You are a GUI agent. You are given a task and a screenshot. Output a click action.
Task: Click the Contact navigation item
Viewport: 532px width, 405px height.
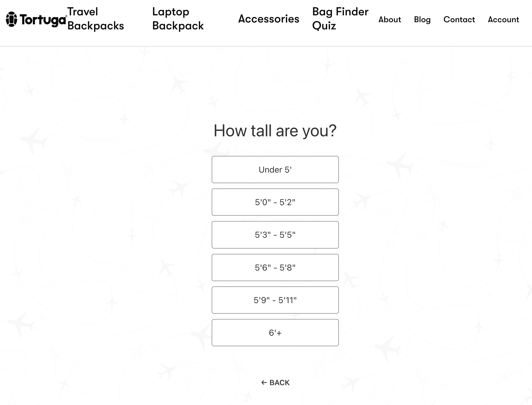pos(459,20)
